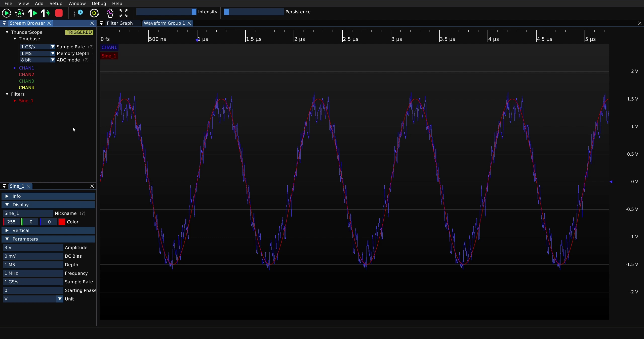This screenshot has width=644, height=339.
Task: Click the Amplitude field showing 3 V
Action: 33,248
